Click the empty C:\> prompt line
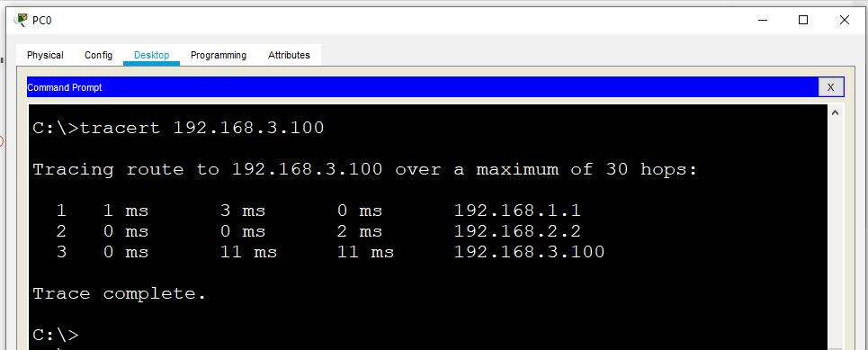868x350 pixels. (x=56, y=335)
